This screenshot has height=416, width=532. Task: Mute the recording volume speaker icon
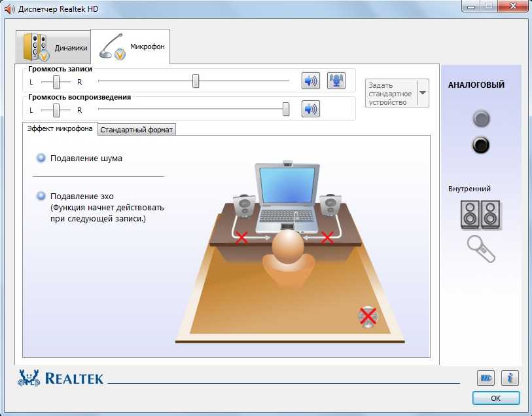tap(310, 81)
